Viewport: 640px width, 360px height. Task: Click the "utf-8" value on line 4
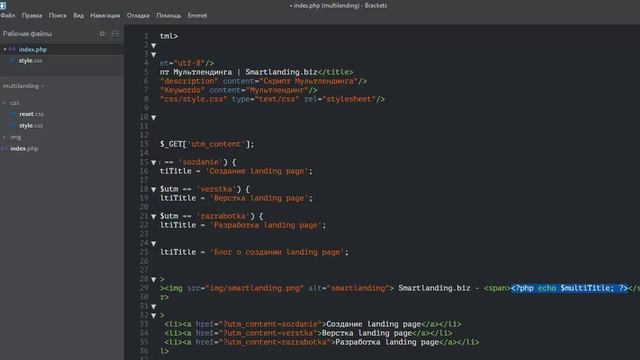(x=189, y=63)
